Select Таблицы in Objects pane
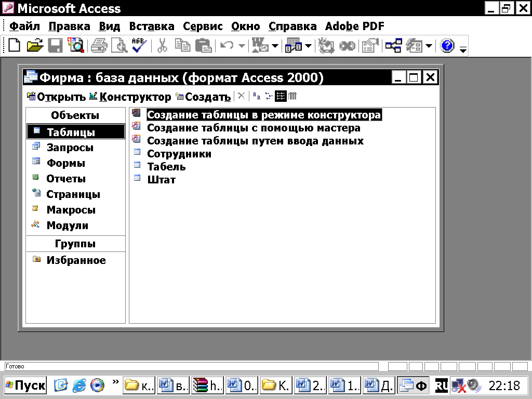The height and width of the screenshot is (399, 532). [76, 131]
